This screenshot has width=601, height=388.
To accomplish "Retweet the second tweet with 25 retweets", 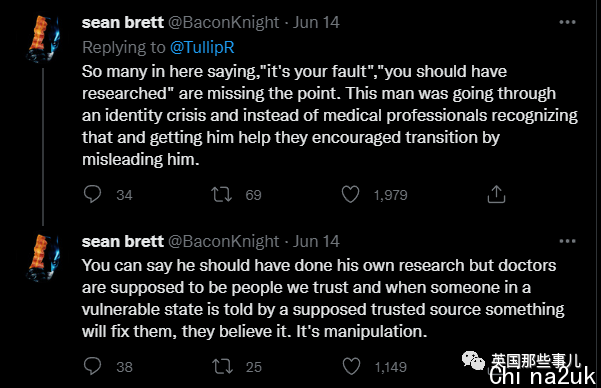I will tap(222, 366).
